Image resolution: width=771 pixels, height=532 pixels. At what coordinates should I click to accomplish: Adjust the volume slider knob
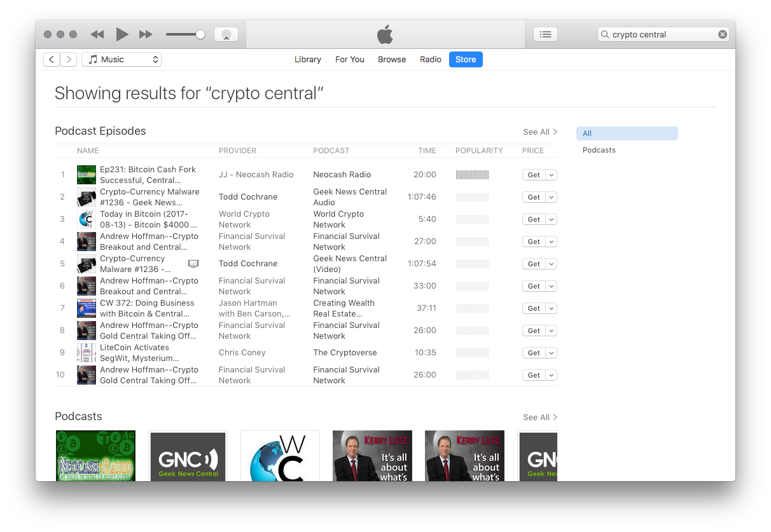(200, 34)
